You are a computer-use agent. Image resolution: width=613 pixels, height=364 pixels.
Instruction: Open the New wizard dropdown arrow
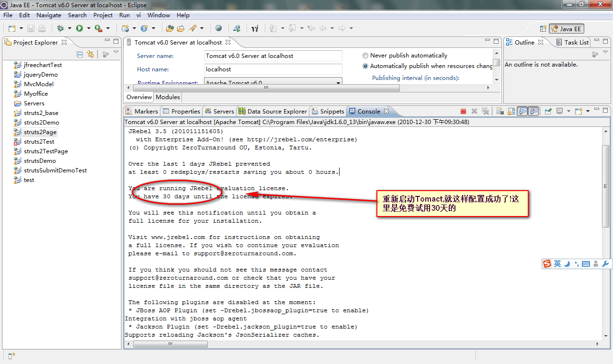20,29
